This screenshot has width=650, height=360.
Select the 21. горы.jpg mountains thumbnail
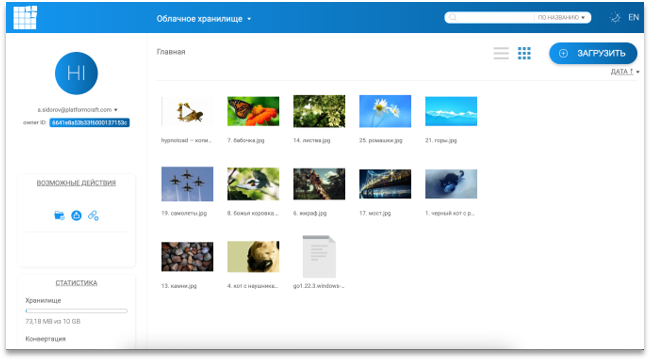pyautogui.click(x=451, y=111)
